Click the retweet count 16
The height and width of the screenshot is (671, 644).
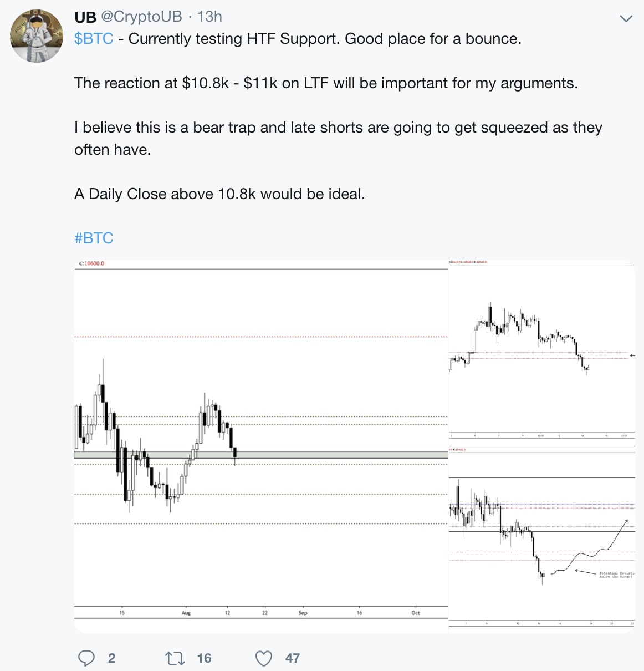click(204, 658)
